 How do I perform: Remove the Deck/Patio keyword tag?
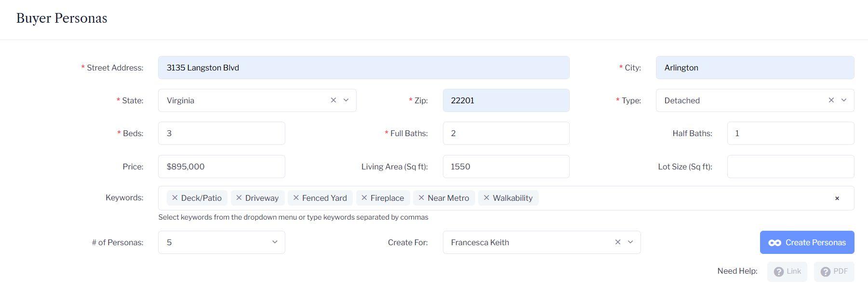tap(175, 198)
